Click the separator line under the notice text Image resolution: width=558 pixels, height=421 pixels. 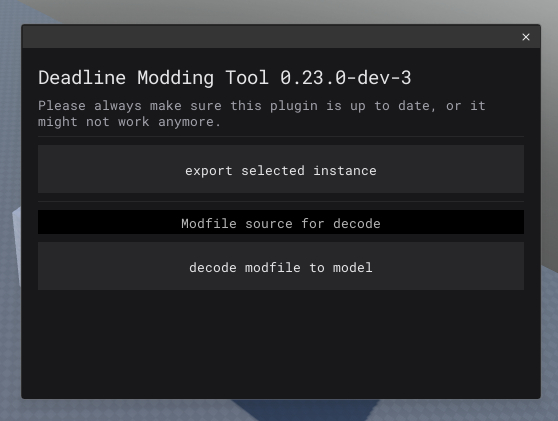click(281, 137)
